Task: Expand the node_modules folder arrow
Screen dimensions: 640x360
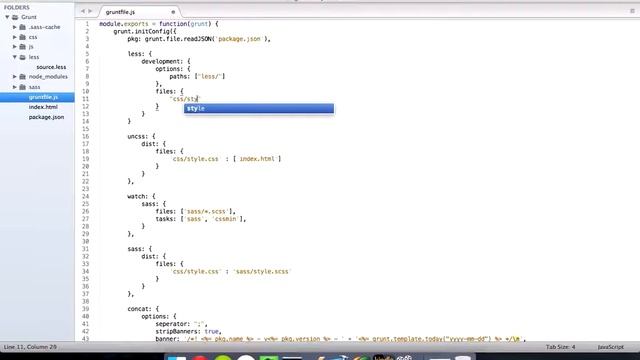Action: (15, 77)
